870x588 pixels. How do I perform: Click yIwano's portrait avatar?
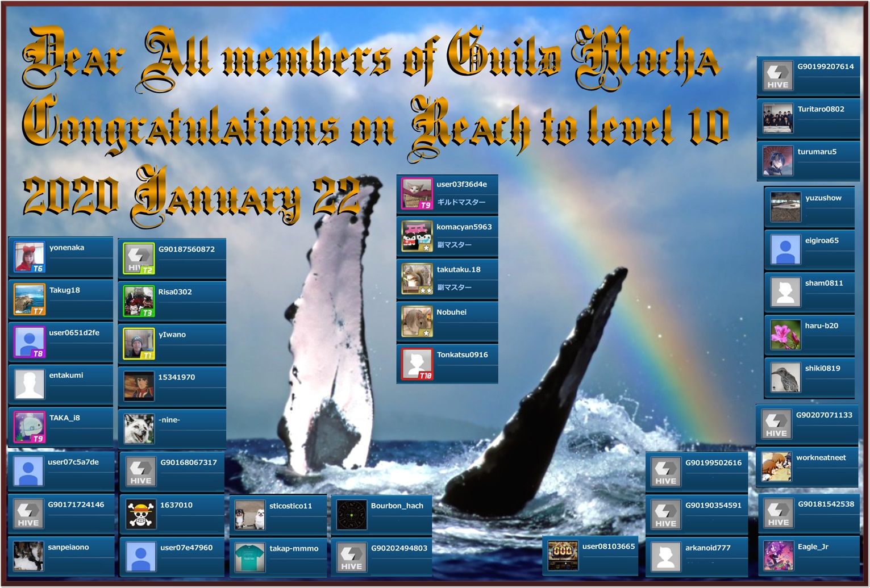coord(139,344)
